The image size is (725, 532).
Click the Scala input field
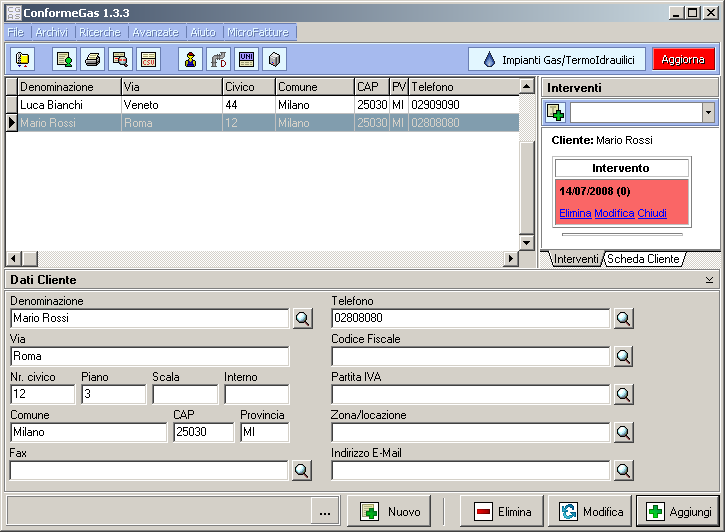pos(185,394)
